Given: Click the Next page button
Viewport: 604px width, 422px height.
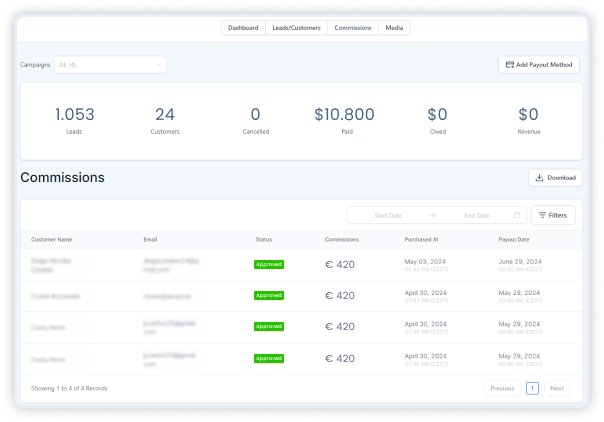Looking at the screenshot, I should coord(557,388).
